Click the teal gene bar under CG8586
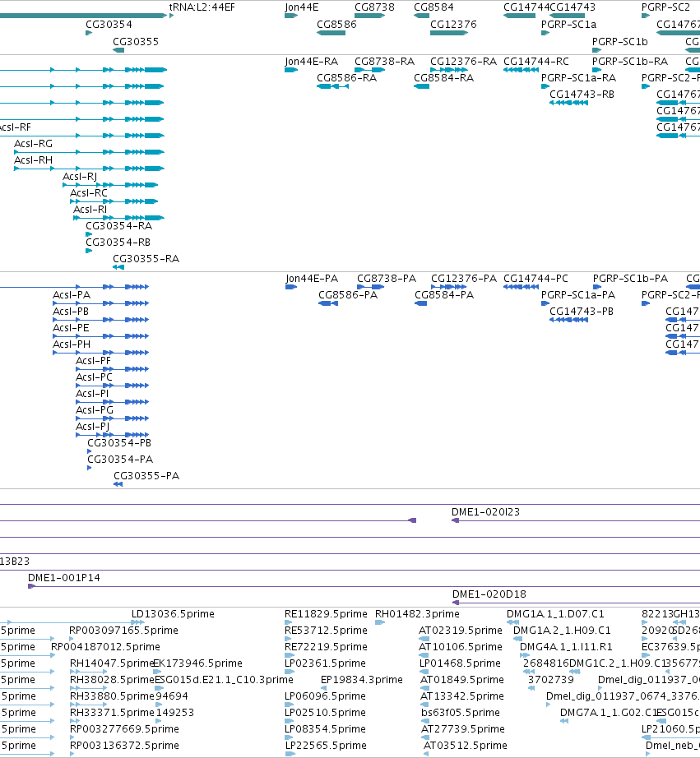The height and width of the screenshot is (758, 700). (x=331, y=33)
